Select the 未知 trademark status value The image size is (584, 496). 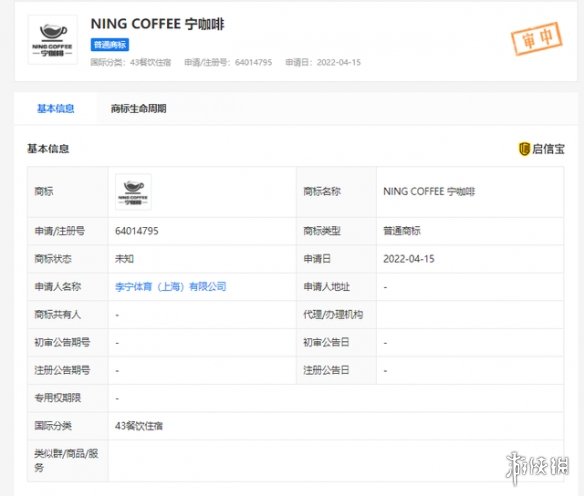(x=124, y=259)
